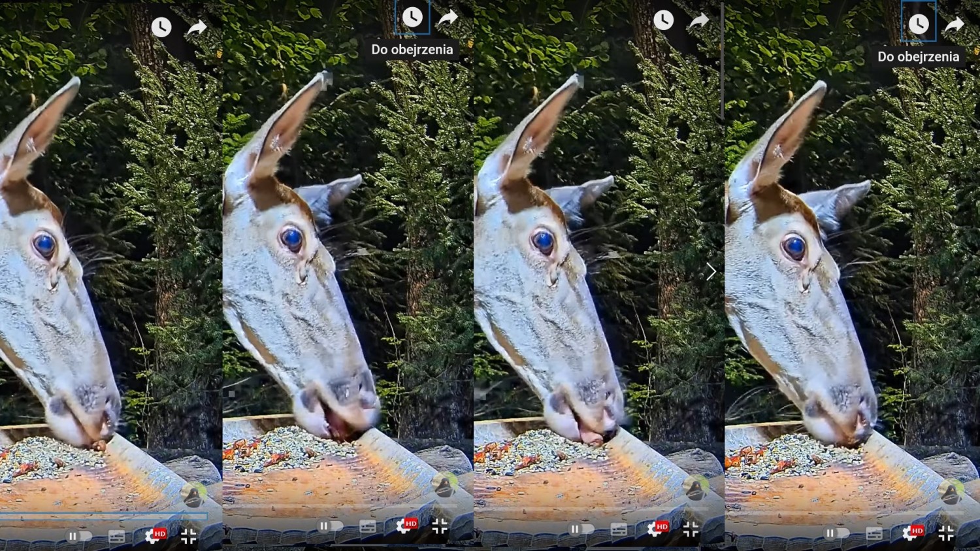Toggle autoplay switch in rightmost video panel
The height and width of the screenshot is (551, 980).
pyautogui.click(x=836, y=533)
